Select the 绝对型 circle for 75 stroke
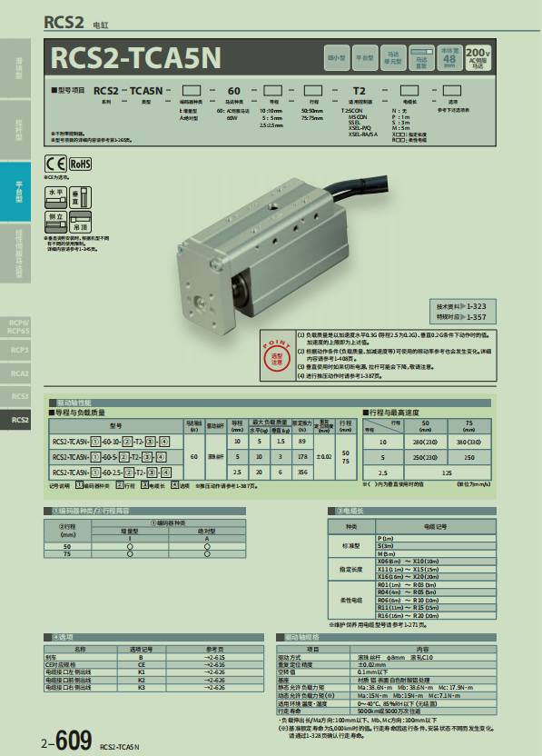The width and height of the screenshot is (542, 756). point(207,554)
